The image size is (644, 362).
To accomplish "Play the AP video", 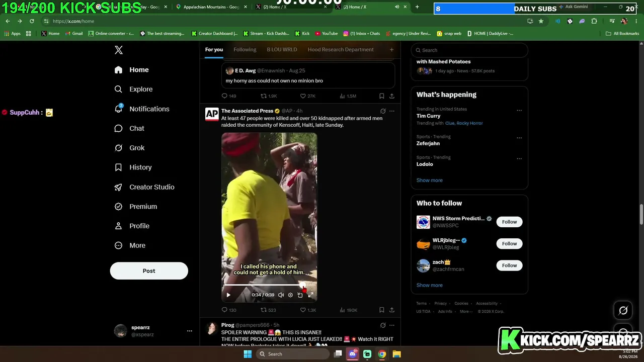I will (228, 295).
